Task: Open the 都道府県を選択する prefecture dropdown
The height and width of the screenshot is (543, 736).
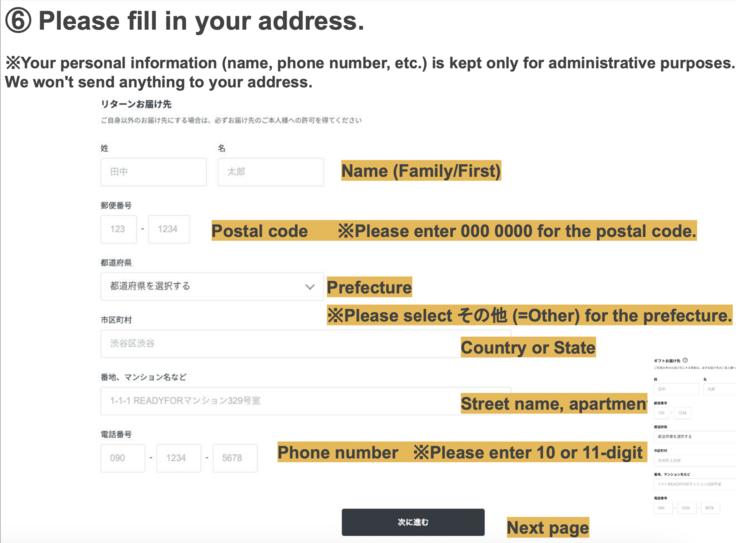Action: (211, 287)
